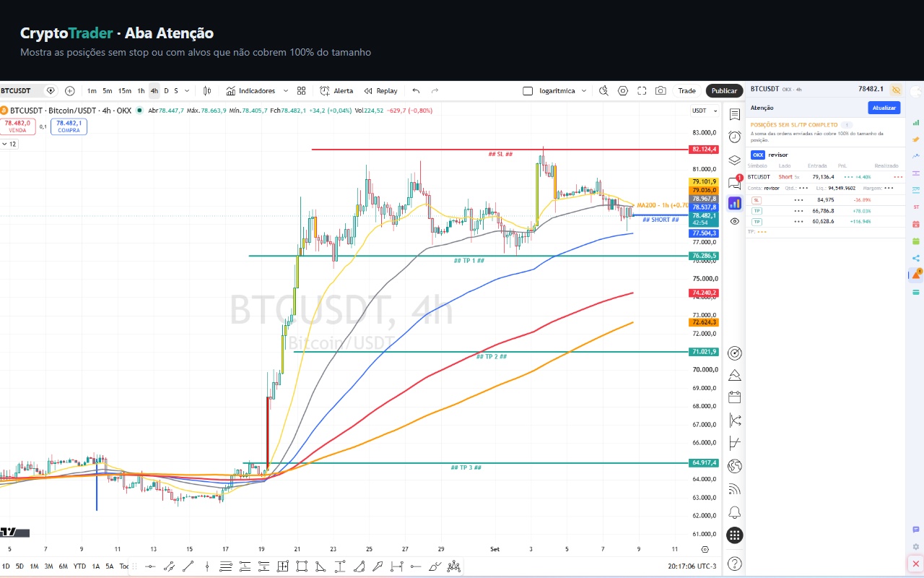
Task: Toggle the eye-slash icon in CryptoTrader panel header
Action: [896, 90]
